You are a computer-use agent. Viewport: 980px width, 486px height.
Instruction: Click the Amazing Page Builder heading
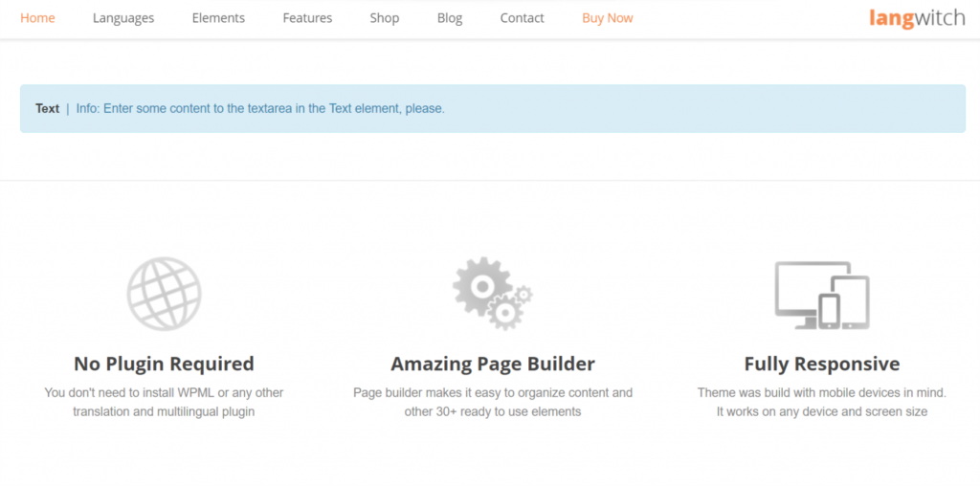(x=493, y=364)
